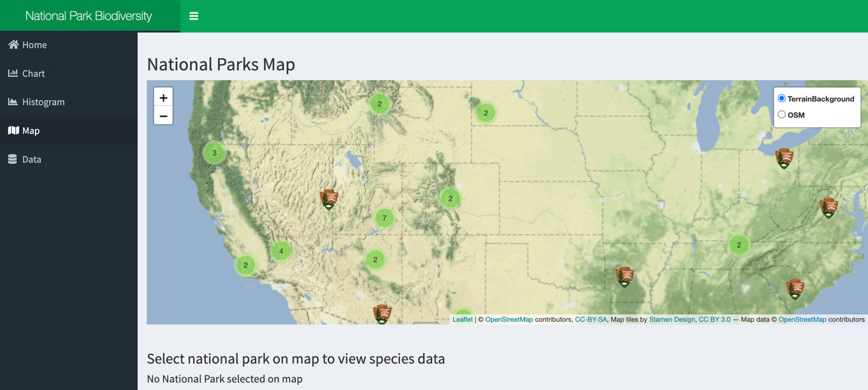
Task: Click the park marker near Virginia coast
Action: coord(828,207)
